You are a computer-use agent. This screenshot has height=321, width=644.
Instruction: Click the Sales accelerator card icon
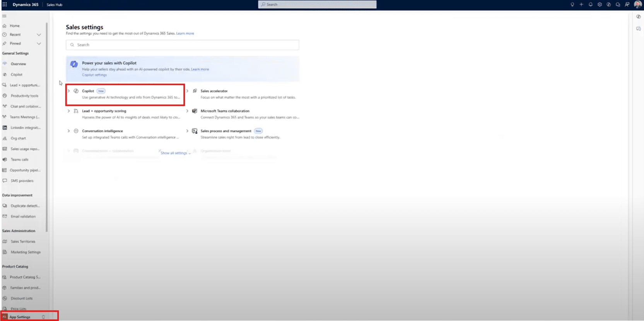click(195, 91)
